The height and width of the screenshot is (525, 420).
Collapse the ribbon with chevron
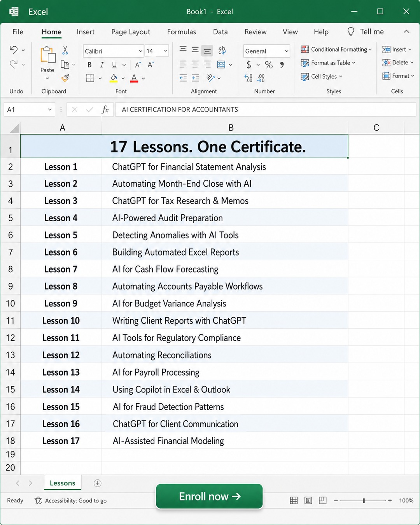tap(406, 31)
